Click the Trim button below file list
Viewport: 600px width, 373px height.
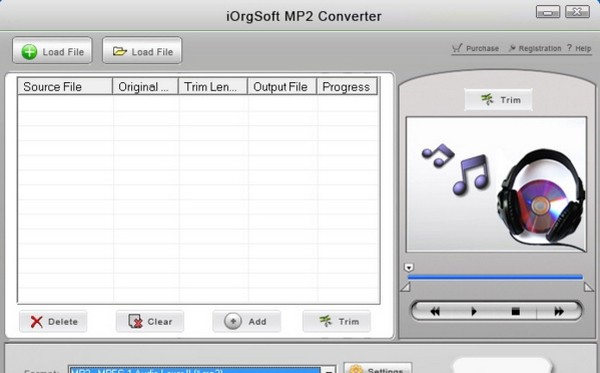337,321
